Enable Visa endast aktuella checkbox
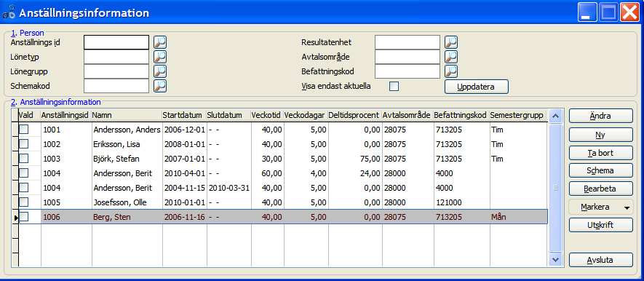The width and height of the screenshot is (644, 281). tap(394, 87)
